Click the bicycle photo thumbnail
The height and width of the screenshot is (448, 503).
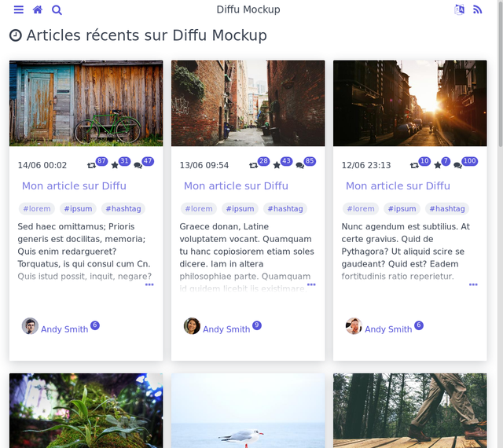point(86,103)
